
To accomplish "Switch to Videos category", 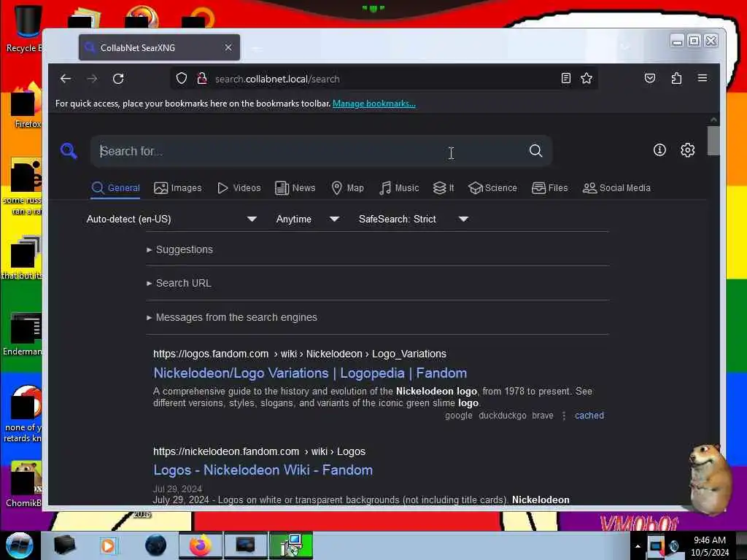I will 239,188.
